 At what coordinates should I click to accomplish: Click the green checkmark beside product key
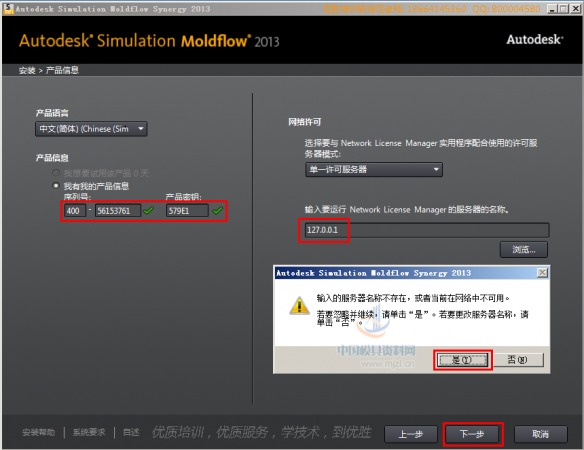pyautogui.click(x=218, y=210)
